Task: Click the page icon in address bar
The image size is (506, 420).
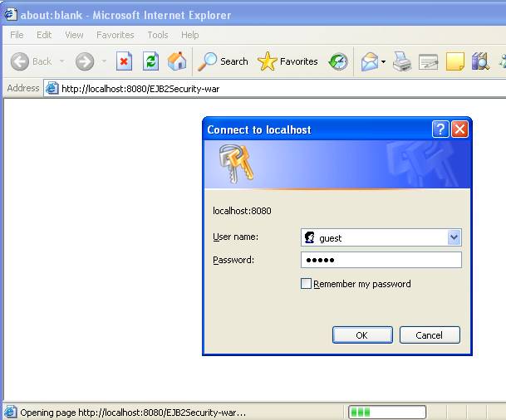Action: point(52,88)
